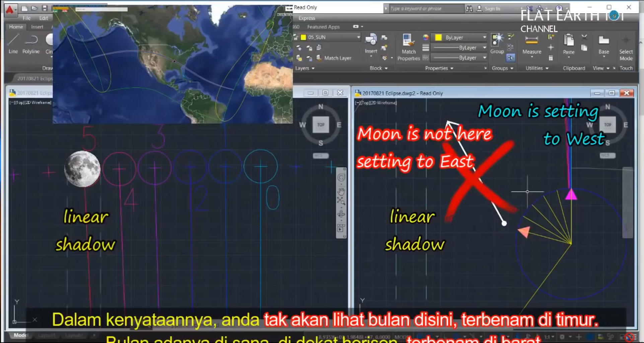Click ShowMotion in navigation bar
Viewport: 644px width, 343px height.
[x=341, y=228]
